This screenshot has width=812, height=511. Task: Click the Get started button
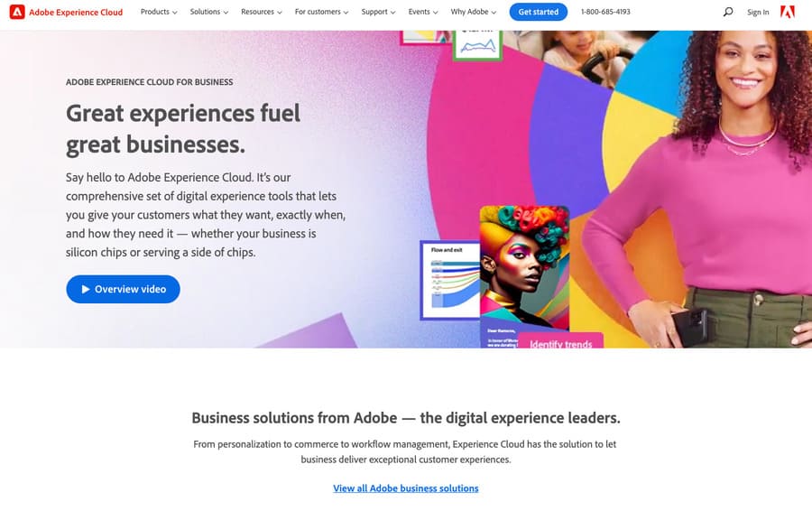pos(539,12)
